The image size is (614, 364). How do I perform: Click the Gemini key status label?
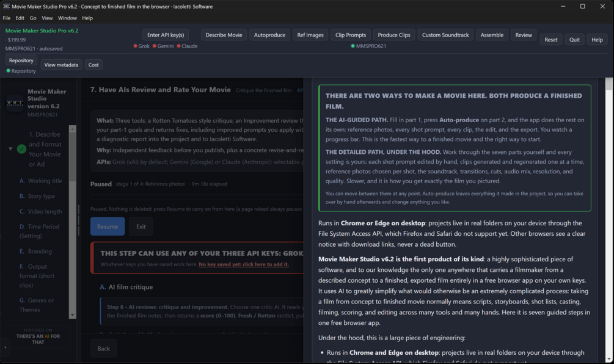[166, 46]
